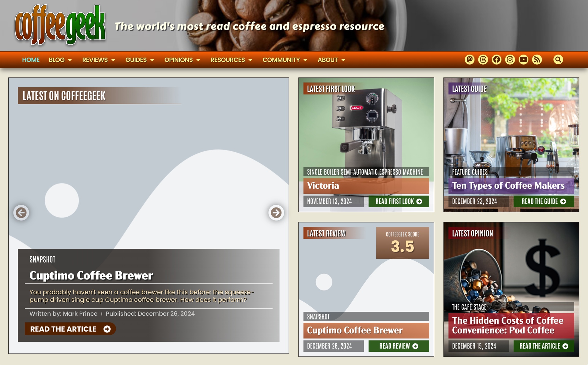Expand the Resources dropdown menu
The image size is (588, 365).
point(231,60)
